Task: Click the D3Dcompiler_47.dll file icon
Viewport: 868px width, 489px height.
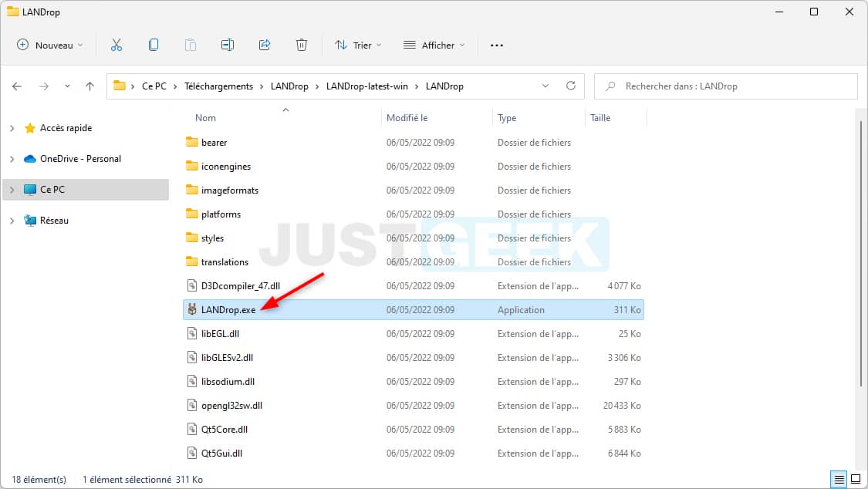Action: tap(192, 285)
